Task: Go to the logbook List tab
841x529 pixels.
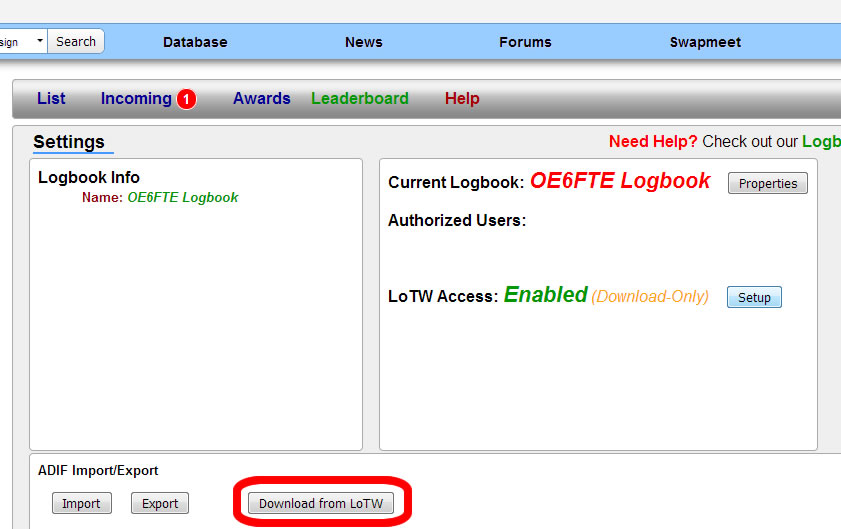Action: (51, 99)
